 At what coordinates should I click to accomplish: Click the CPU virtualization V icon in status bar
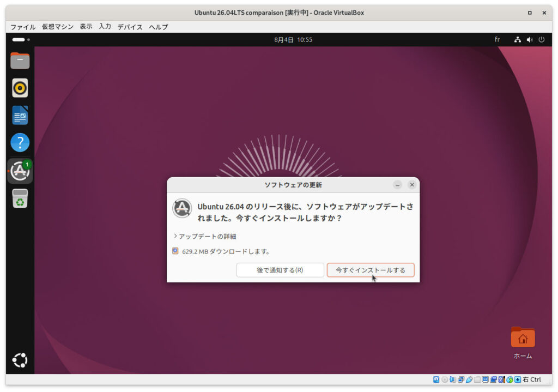501,379
